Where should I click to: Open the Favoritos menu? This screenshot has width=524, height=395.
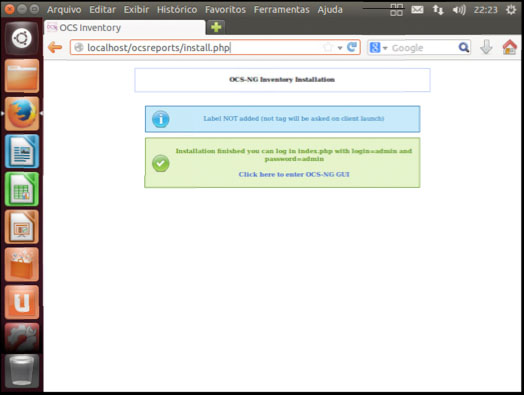point(225,10)
